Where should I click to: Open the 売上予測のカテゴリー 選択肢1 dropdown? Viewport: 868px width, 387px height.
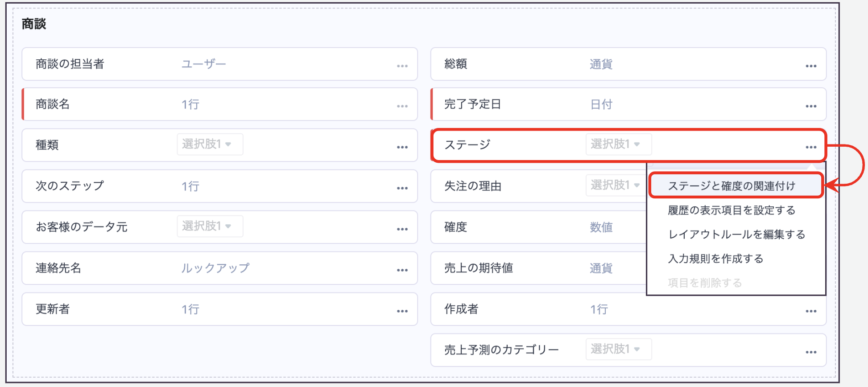(x=618, y=349)
